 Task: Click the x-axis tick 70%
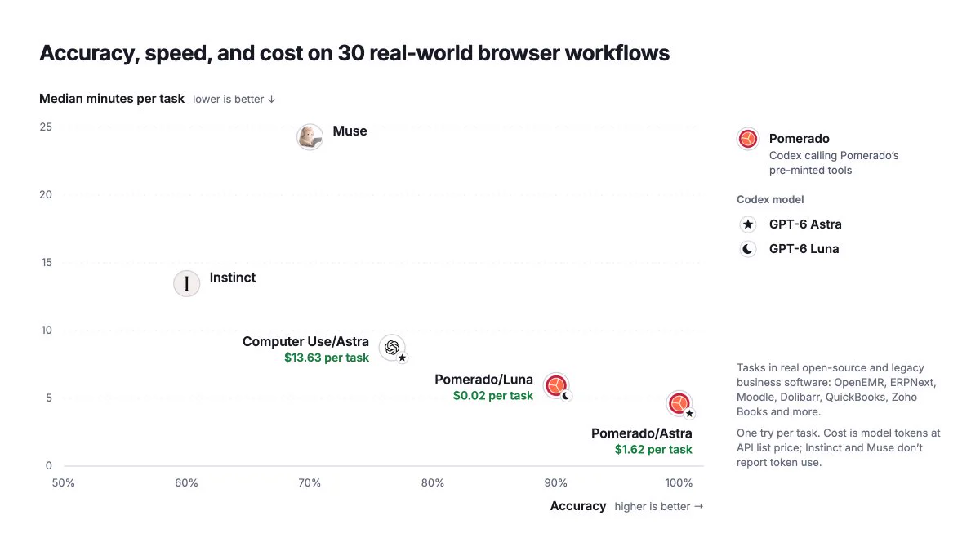310,482
